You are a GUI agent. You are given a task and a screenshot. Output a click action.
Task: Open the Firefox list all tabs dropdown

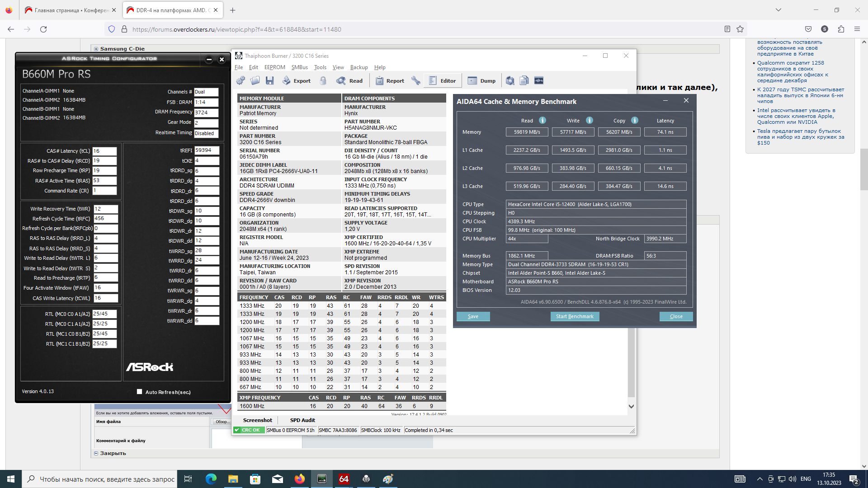click(778, 10)
